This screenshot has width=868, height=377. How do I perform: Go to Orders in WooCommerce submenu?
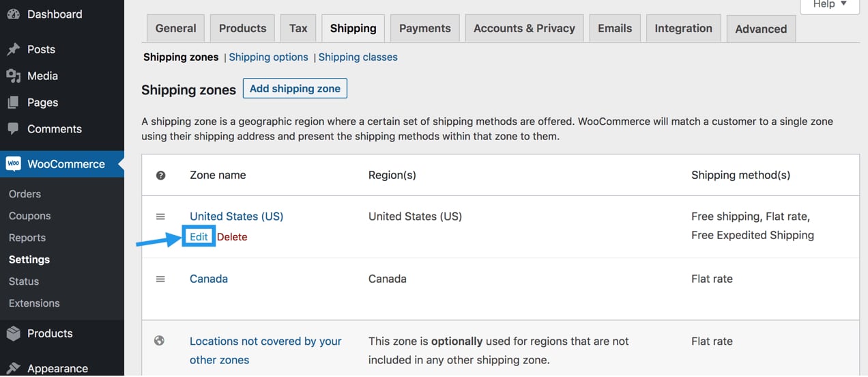tap(25, 194)
